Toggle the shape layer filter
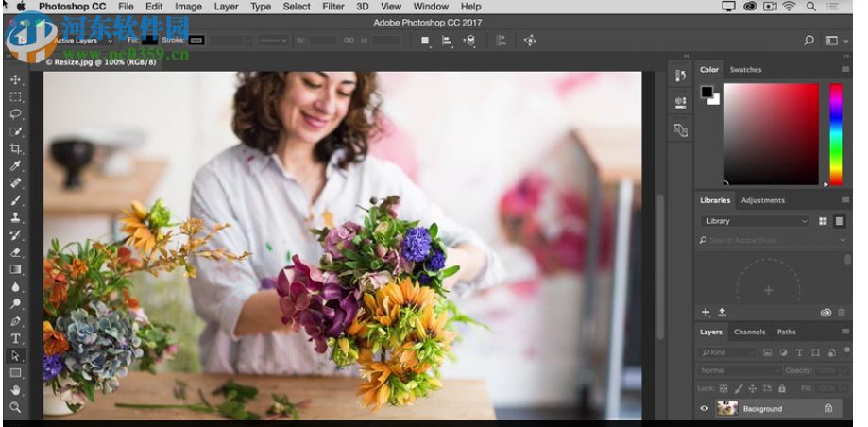This screenshot has width=868, height=427. pyautogui.click(x=815, y=352)
